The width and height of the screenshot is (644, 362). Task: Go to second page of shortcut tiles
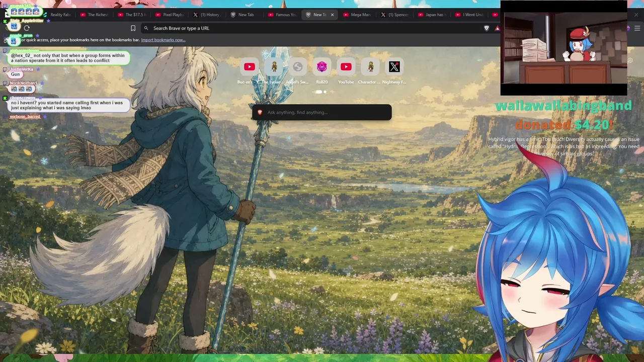tap(325, 92)
